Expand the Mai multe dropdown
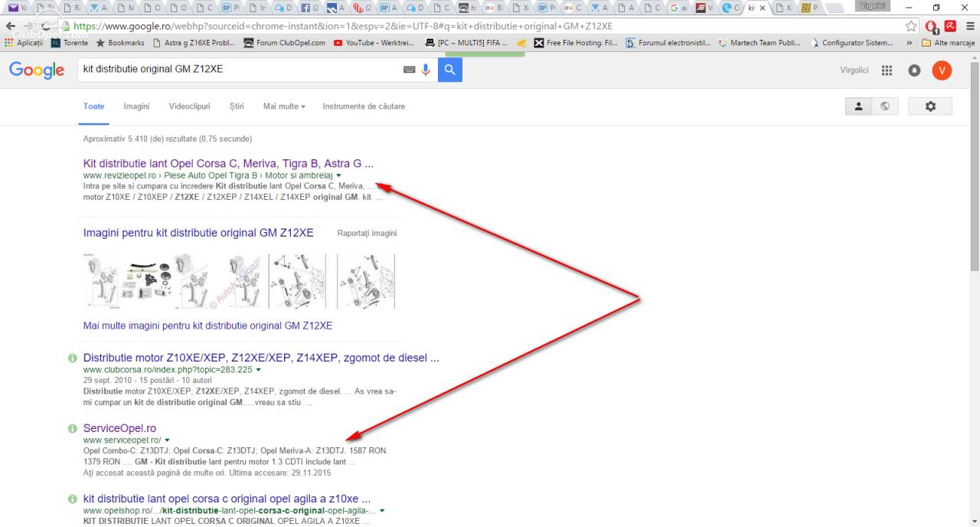Viewport: 980px width, 527px height. (284, 106)
